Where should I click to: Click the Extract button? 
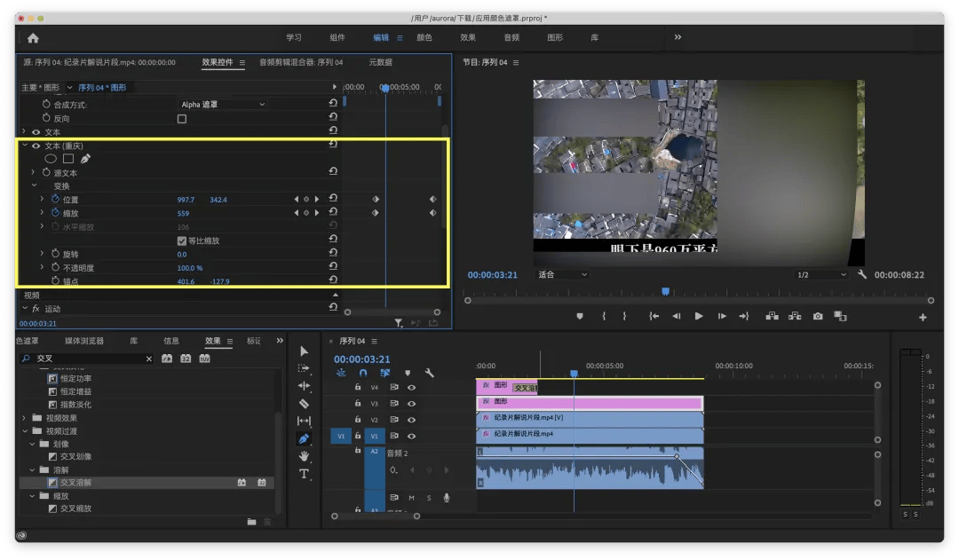(x=795, y=316)
